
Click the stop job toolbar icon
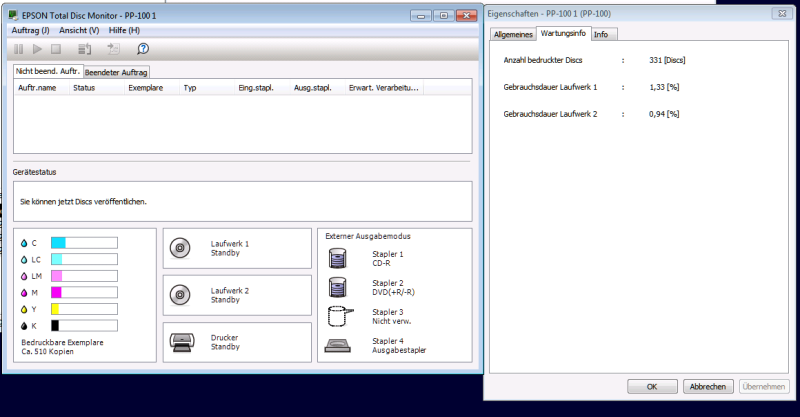coord(56,49)
